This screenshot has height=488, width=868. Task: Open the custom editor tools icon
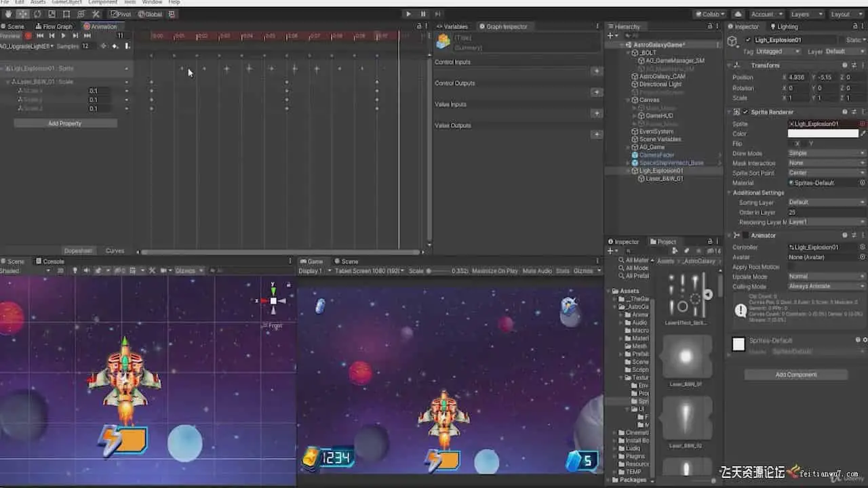click(x=96, y=14)
